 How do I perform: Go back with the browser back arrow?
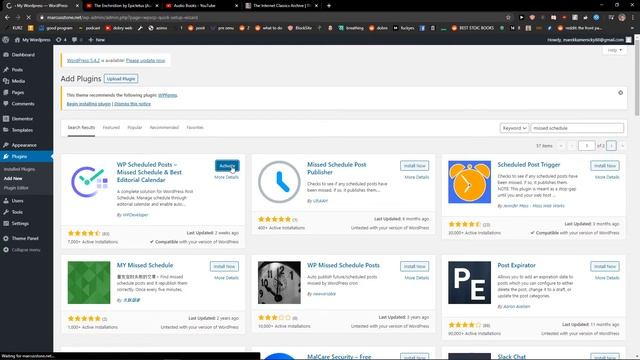click(x=7, y=18)
